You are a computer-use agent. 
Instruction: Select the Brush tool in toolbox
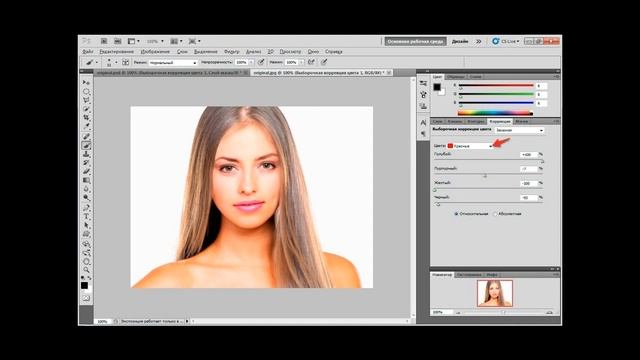coord(86,145)
